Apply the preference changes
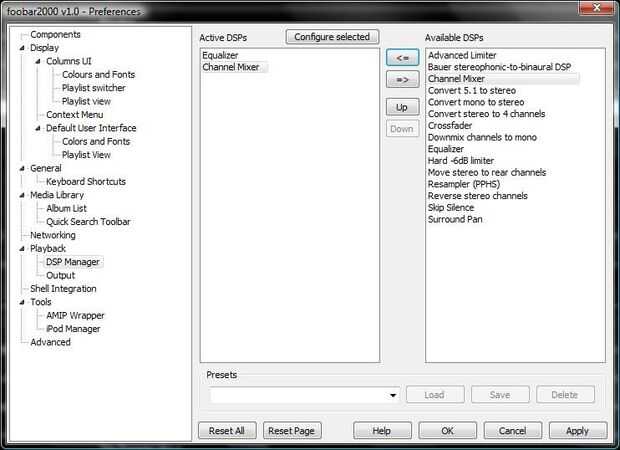 [x=578, y=431]
